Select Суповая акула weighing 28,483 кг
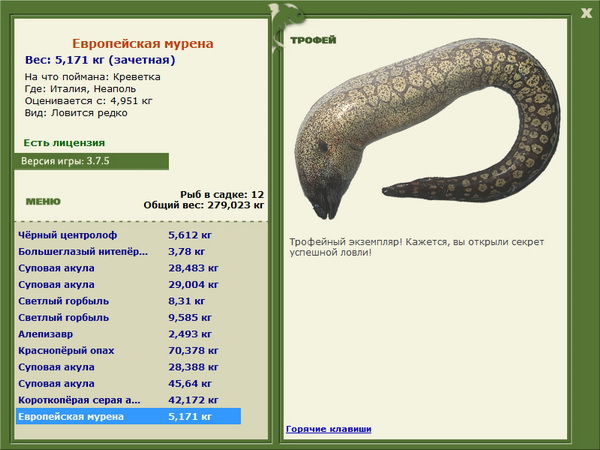This screenshot has width=600, height=450. point(129,268)
